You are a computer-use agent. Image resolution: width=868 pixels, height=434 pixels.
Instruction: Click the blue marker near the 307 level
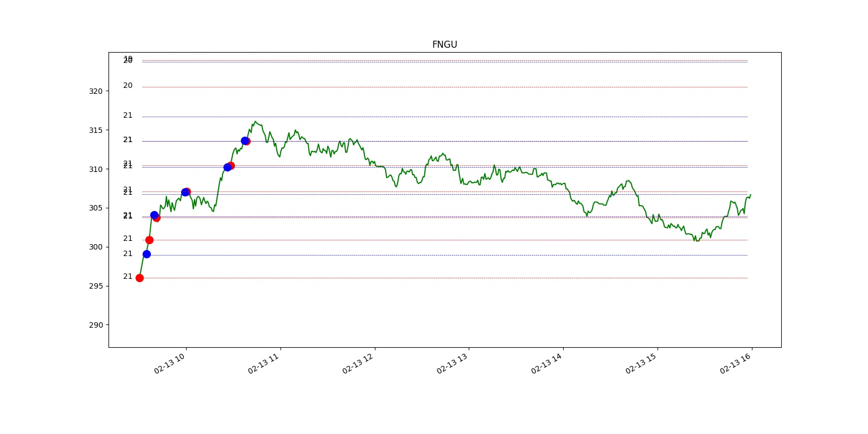185,192
